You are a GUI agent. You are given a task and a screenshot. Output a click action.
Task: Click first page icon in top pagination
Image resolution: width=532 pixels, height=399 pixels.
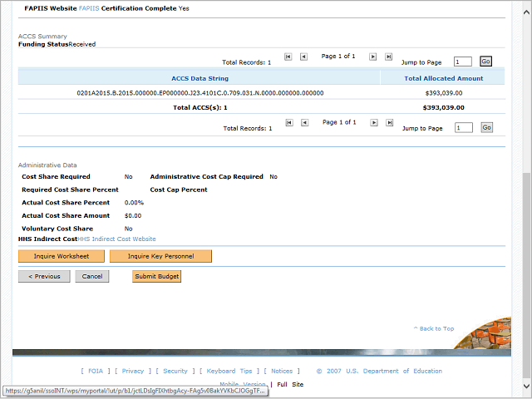[x=288, y=57]
